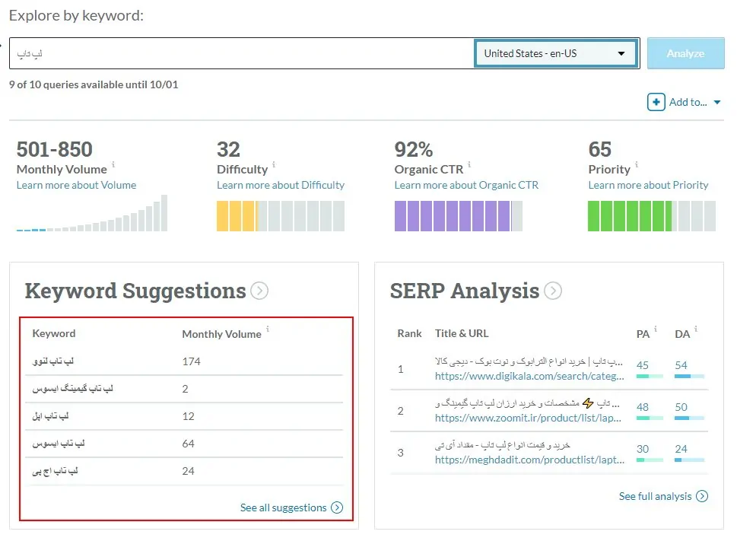Follow the Learn more about Organic CTR link
737x560 pixels.
[465, 185]
